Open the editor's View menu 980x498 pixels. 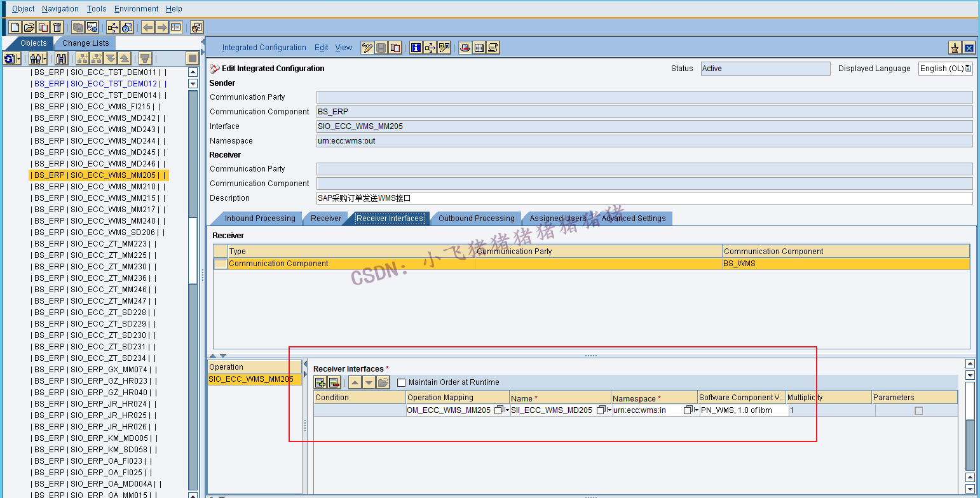point(344,48)
